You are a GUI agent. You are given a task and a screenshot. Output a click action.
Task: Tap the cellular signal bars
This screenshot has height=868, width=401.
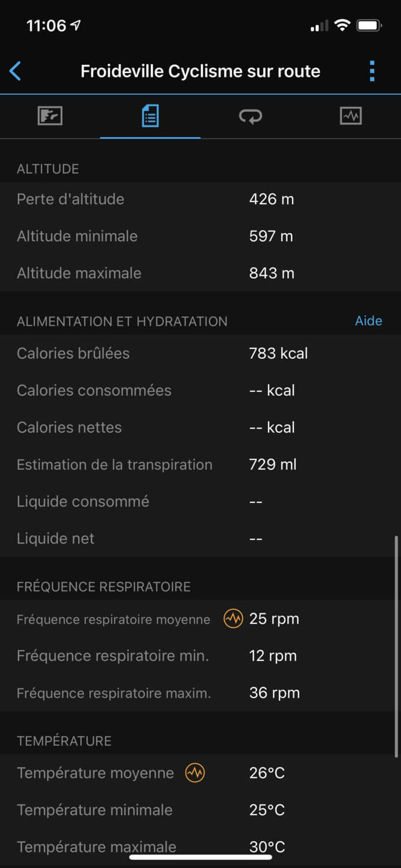click(319, 26)
